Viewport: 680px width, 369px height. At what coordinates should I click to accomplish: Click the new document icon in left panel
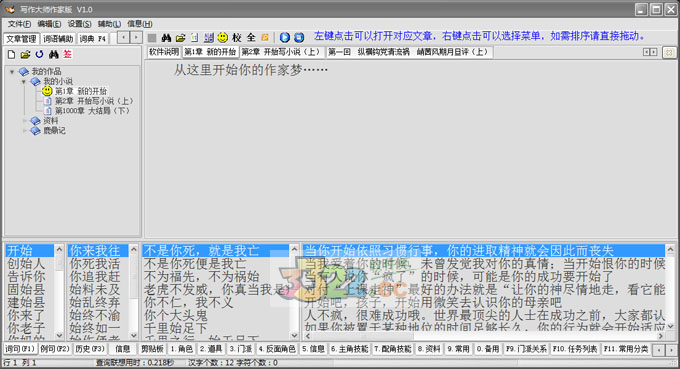pyautogui.click(x=11, y=54)
